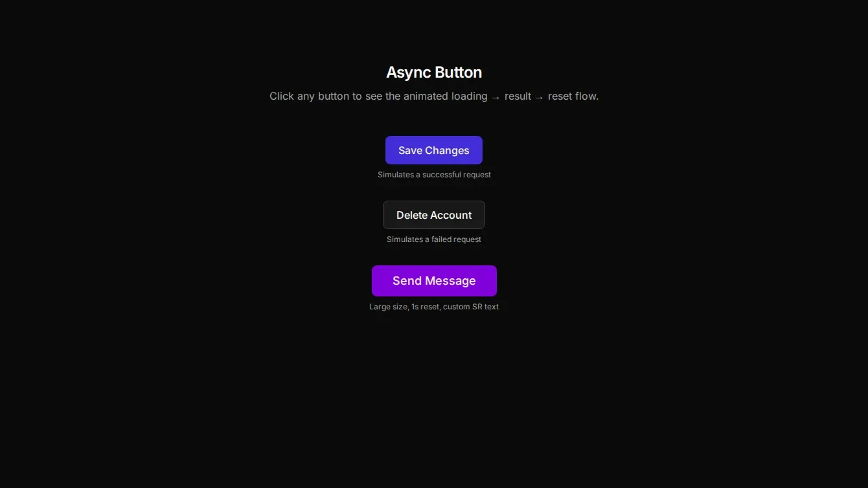This screenshot has height=488, width=868.
Task: Click the word 'Account' on the dark outlined button
Action: pos(451,216)
